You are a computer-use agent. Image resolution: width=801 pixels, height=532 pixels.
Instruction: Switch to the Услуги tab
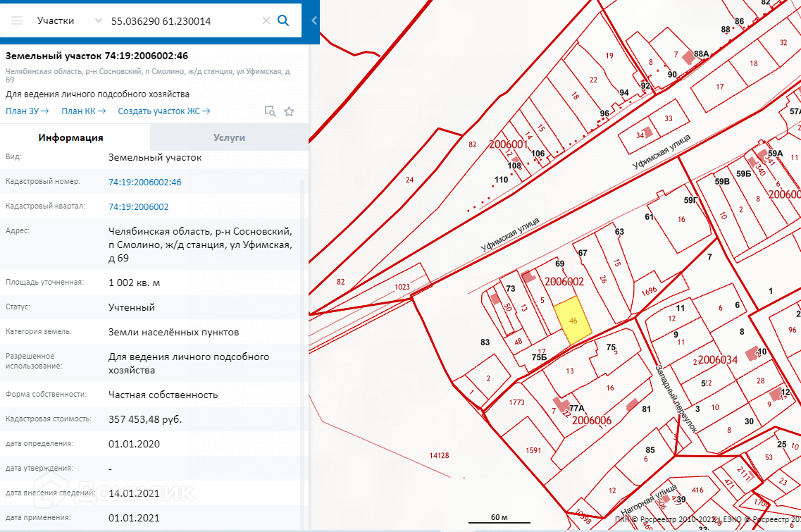tap(229, 137)
